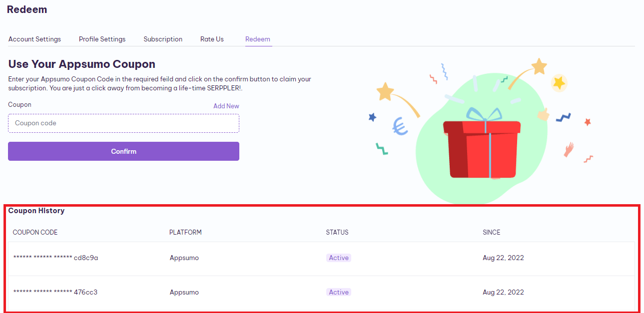Switch to the Profile Settings tab
The width and height of the screenshot is (644, 313).
pyautogui.click(x=102, y=39)
